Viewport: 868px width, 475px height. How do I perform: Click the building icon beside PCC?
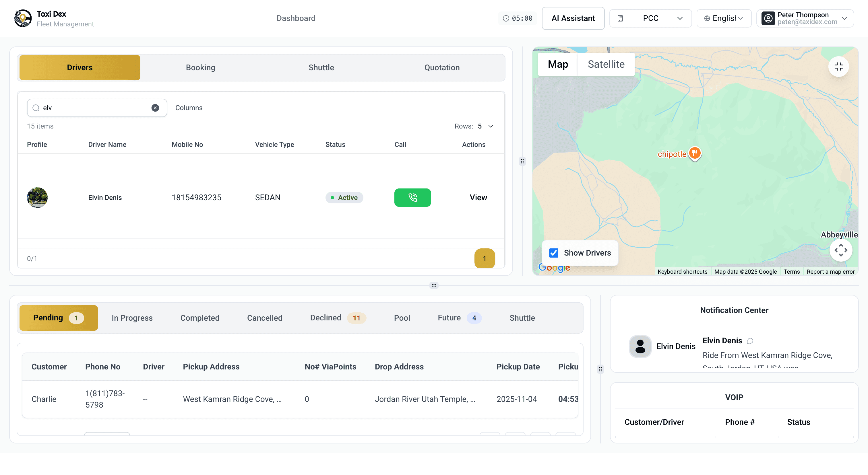pyautogui.click(x=620, y=18)
